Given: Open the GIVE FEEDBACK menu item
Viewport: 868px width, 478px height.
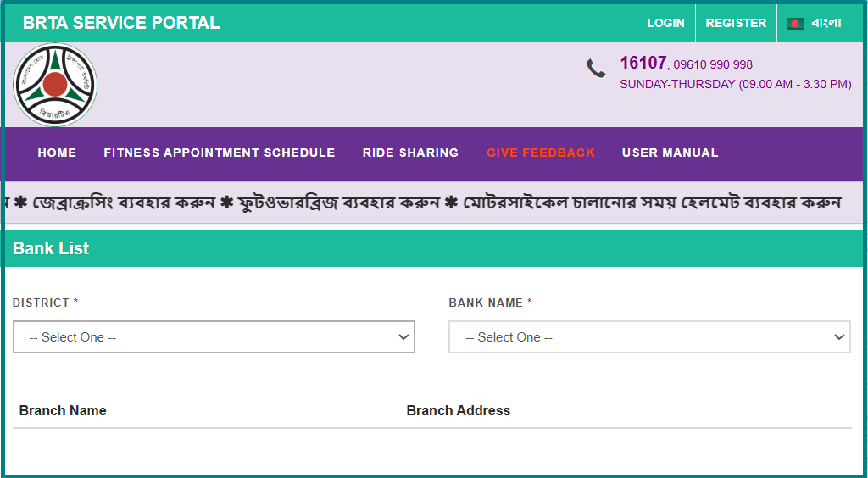Looking at the screenshot, I should coord(541,153).
